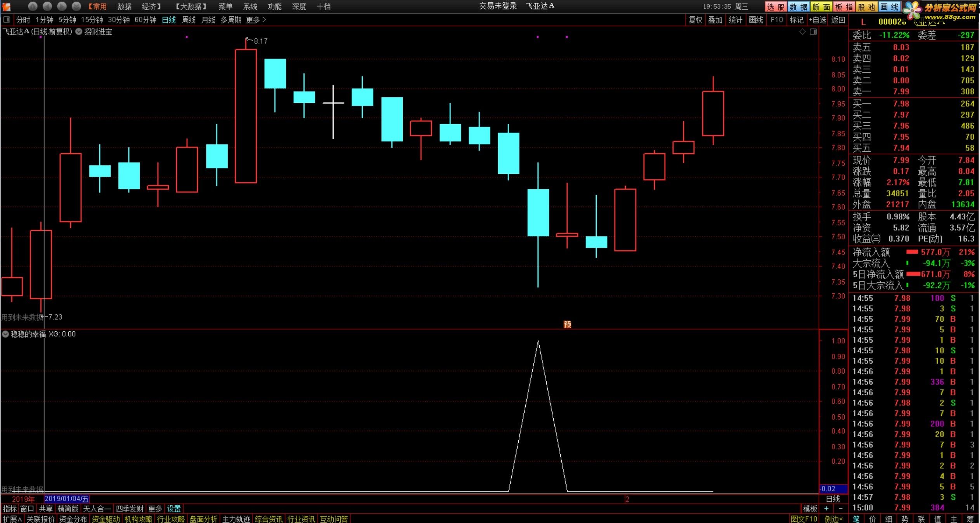
Task: Switch to 月线 period tab
Action: coord(208,20)
